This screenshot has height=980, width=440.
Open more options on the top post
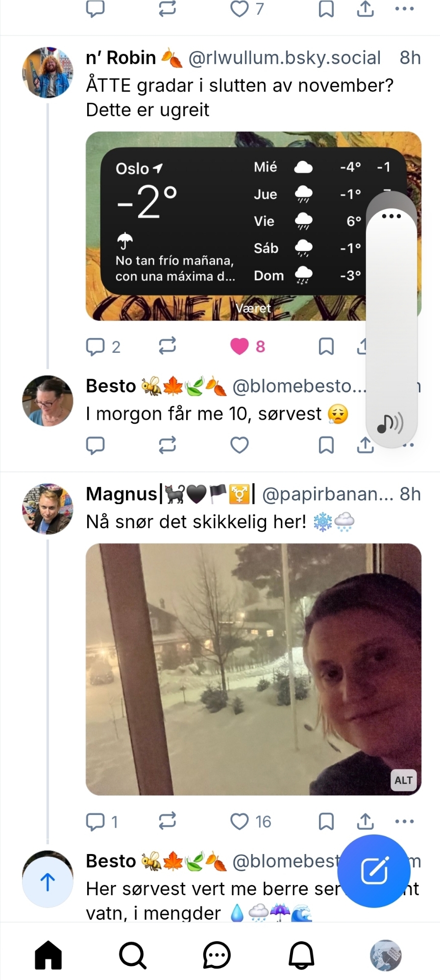pos(404,8)
